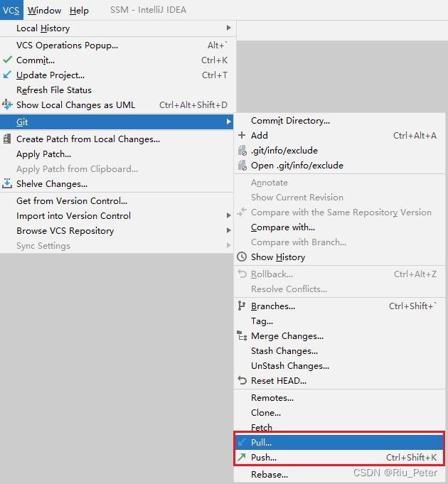This screenshot has width=448, height=484.
Task: Open the Window menu
Action: [45, 11]
